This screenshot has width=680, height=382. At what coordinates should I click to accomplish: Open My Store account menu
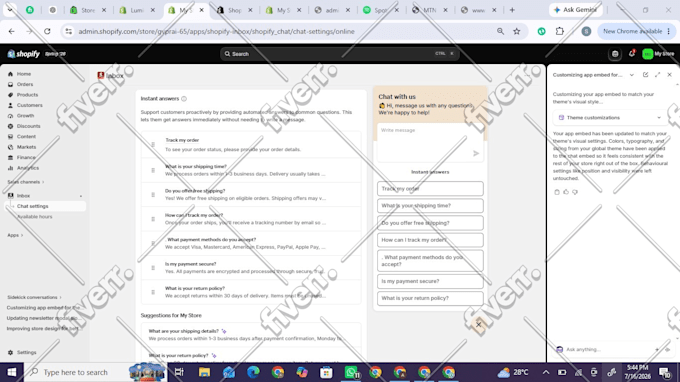[x=658, y=54]
